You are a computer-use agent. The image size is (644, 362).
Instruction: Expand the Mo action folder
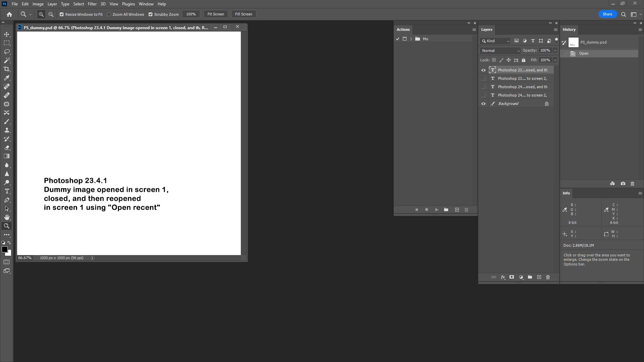411,39
